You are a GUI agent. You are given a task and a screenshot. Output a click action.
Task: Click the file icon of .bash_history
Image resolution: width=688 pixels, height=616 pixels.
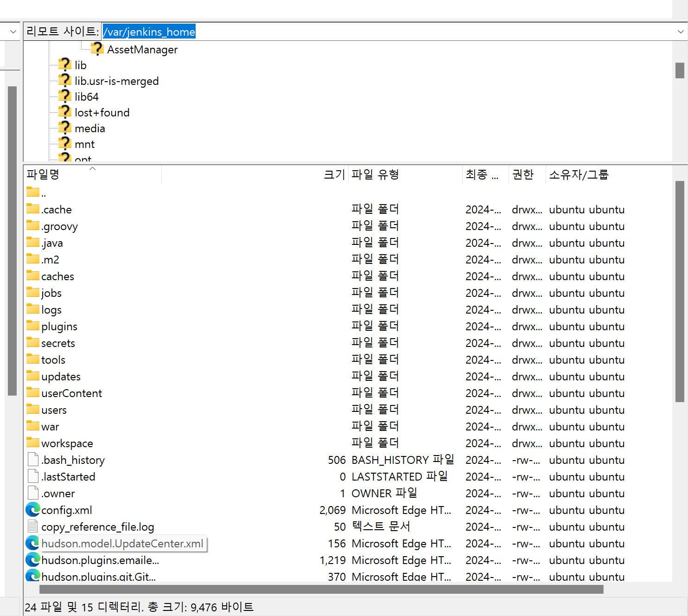[x=33, y=460]
